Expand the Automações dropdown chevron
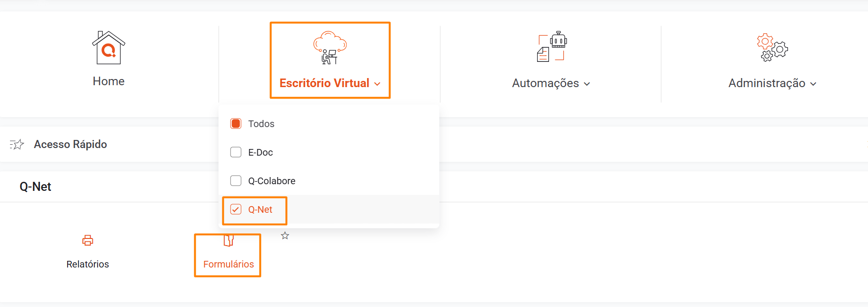868x307 pixels. [x=587, y=84]
